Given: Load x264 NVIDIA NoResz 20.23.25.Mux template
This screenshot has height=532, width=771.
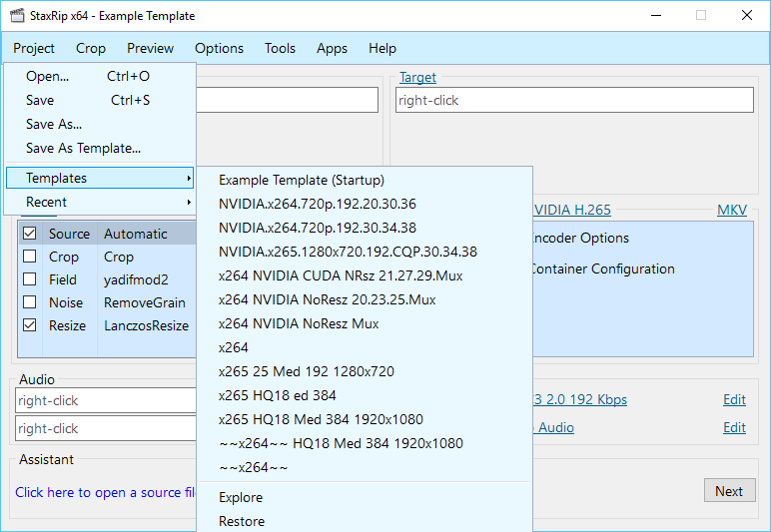Looking at the screenshot, I should [365, 299].
